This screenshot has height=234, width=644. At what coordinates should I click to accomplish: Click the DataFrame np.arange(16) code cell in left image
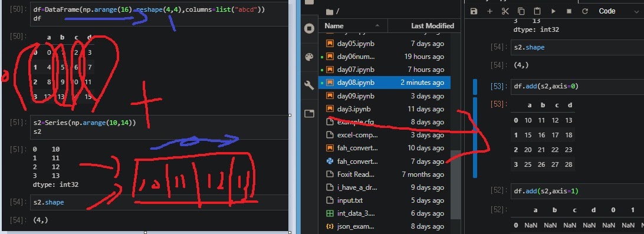pyautogui.click(x=159, y=14)
